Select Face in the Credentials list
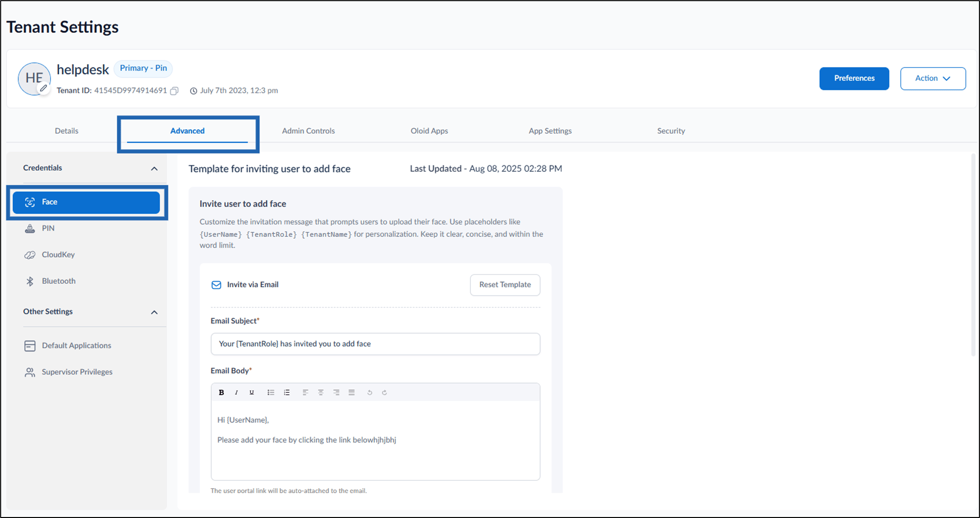 point(86,202)
